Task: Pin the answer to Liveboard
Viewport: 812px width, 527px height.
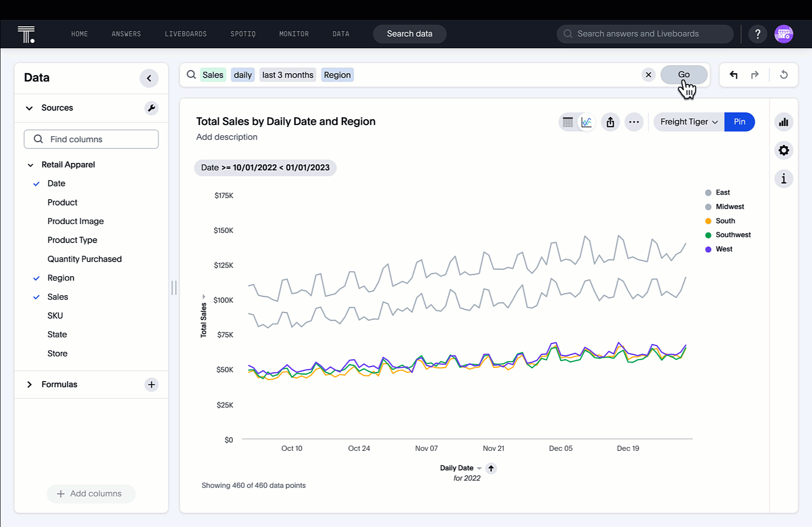Action: pyautogui.click(x=739, y=122)
